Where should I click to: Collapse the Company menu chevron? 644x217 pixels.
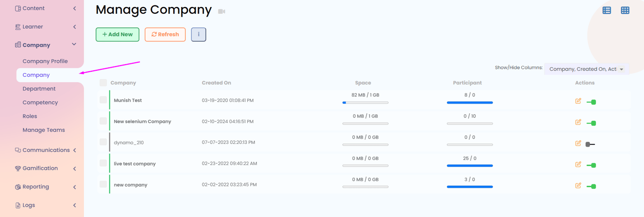(x=74, y=44)
